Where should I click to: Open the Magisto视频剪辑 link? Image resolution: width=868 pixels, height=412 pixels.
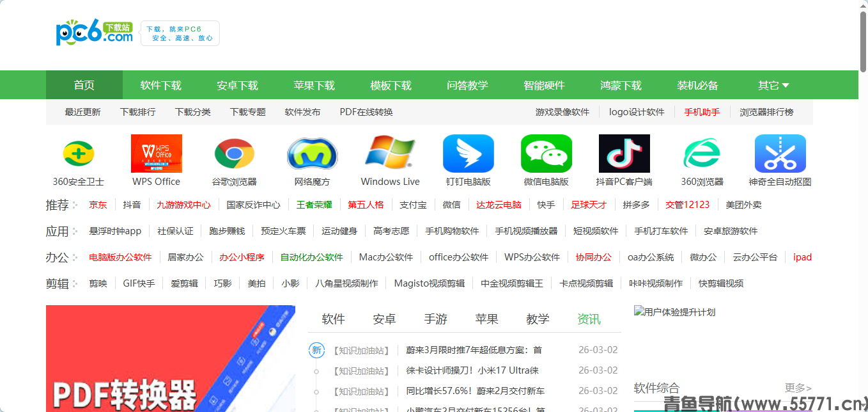[430, 283]
